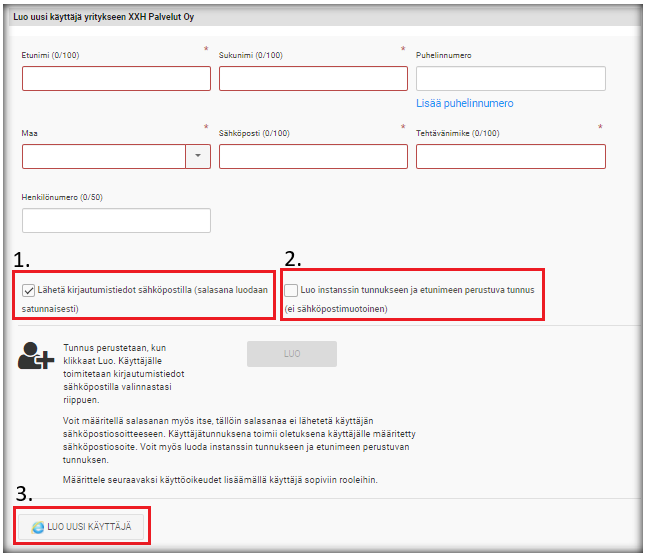Click the 'Luo uusi käyttäjä yritykseen' panel header
The image size is (646, 556).
pos(105,17)
